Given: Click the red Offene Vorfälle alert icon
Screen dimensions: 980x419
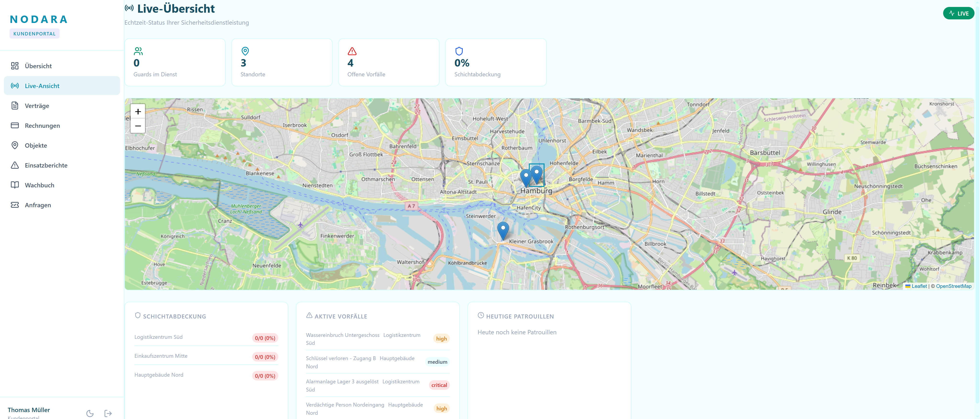Looking at the screenshot, I should click(x=352, y=51).
